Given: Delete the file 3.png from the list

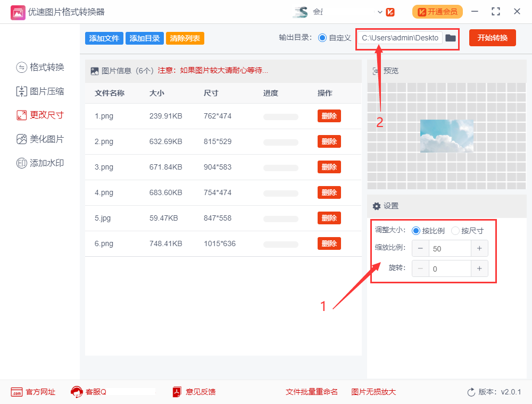Looking at the screenshot, I should coord(329,167).
